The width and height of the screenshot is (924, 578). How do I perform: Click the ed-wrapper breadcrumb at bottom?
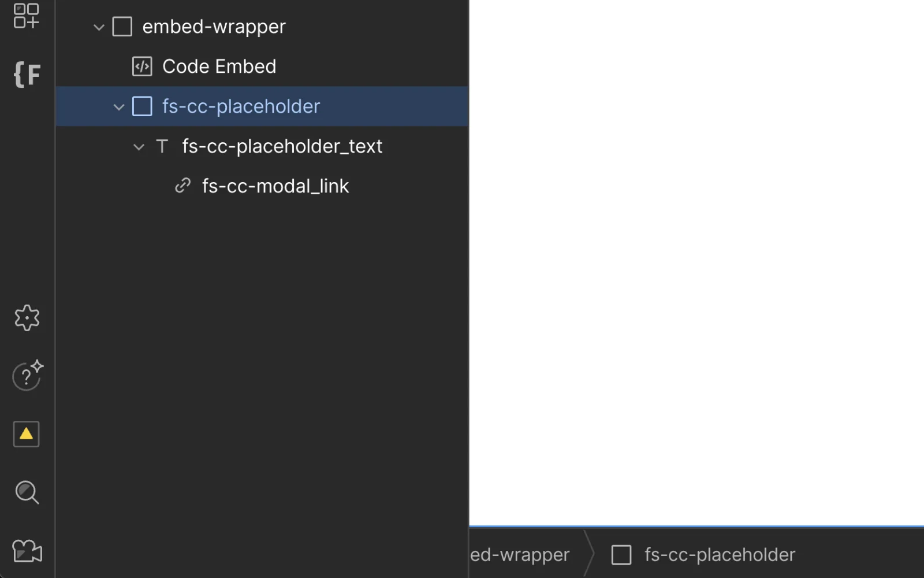520,555
